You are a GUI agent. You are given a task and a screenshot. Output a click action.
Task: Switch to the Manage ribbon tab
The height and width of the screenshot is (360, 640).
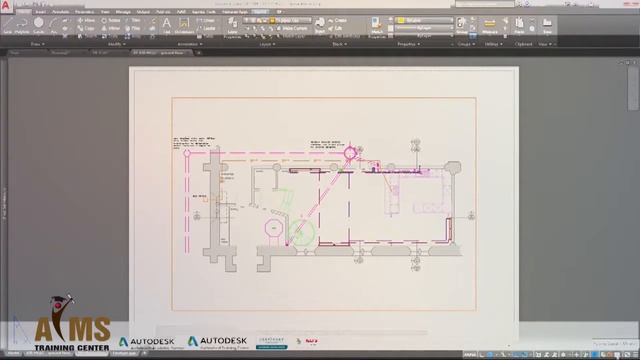pyautogui.click(x=123, y=12)
